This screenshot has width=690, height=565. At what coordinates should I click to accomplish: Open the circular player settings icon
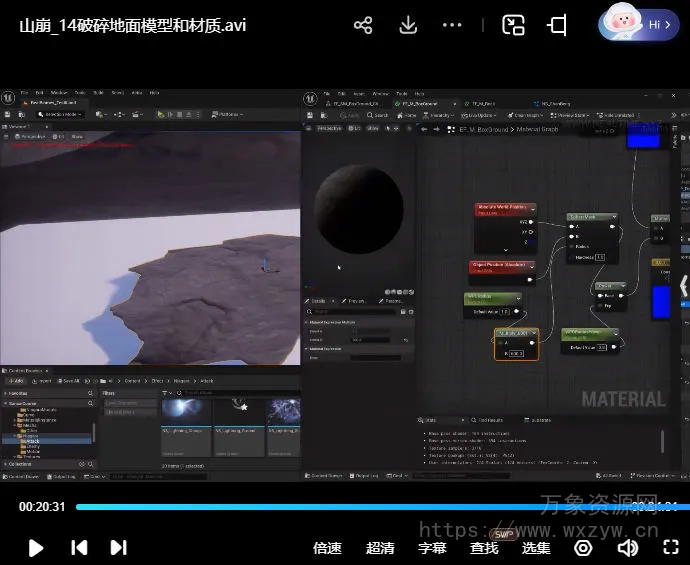coord(584,547)
